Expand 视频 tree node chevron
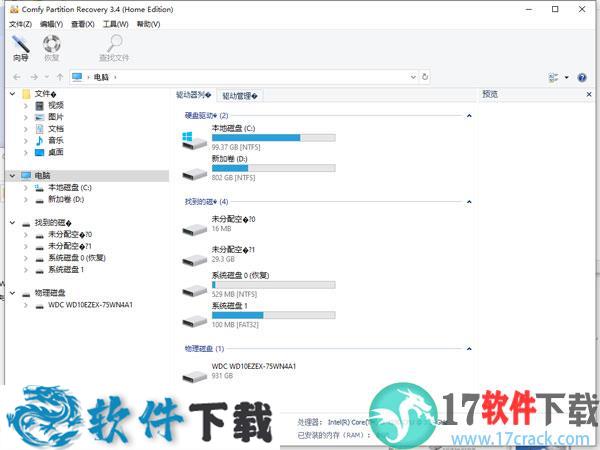 click(x=26, y=106)
